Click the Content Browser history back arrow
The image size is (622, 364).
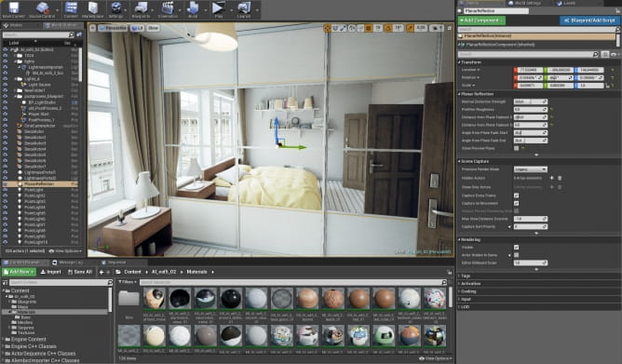tap(101, 272)
